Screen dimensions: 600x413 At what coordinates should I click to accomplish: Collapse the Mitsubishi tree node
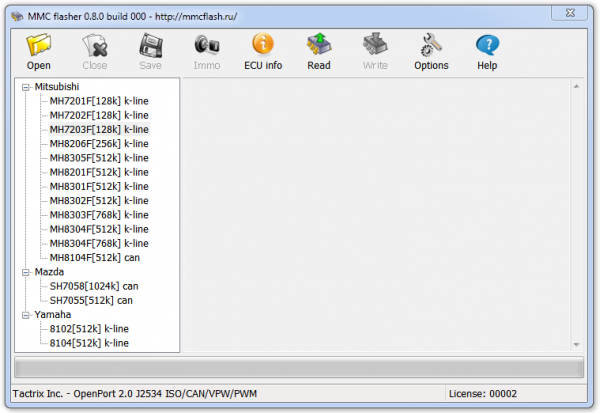pos(26,87)
